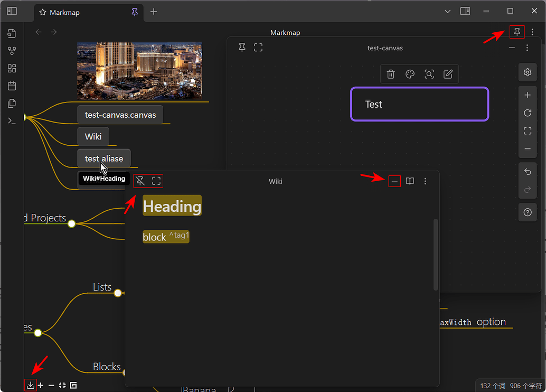The image size is (546, 392).
Task: Fit the markmap to the window
Action: click(x=62, y=385)
